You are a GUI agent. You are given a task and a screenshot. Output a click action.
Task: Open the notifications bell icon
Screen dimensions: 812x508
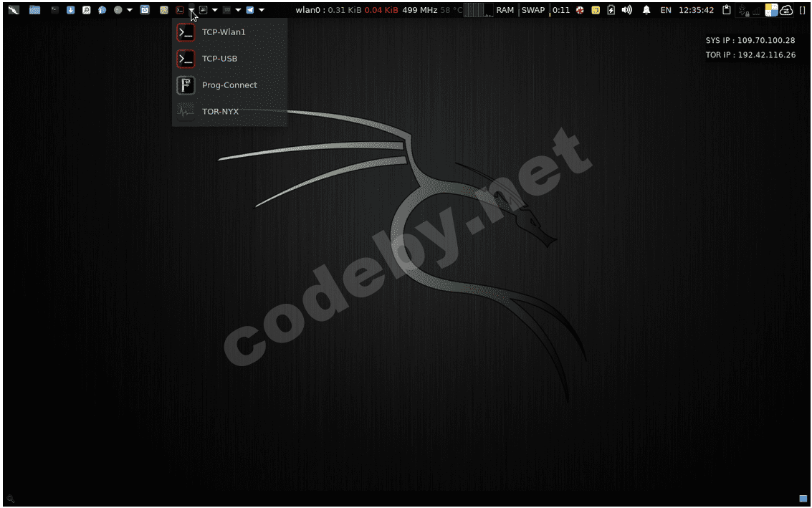(x=646, y=10)
